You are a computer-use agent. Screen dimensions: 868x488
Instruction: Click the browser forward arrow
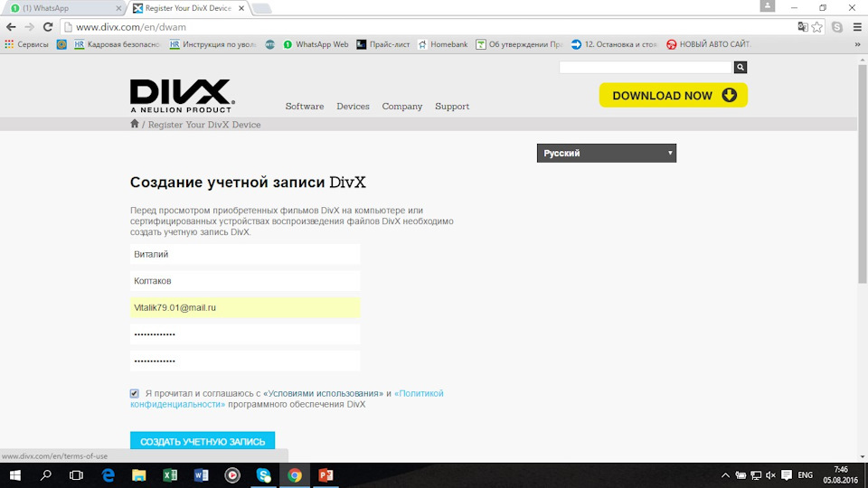click(x=29, y=26)
